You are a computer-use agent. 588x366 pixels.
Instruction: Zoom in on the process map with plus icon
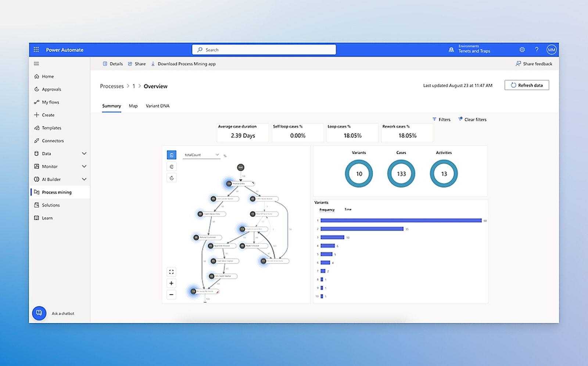click(x=171, y=283)
